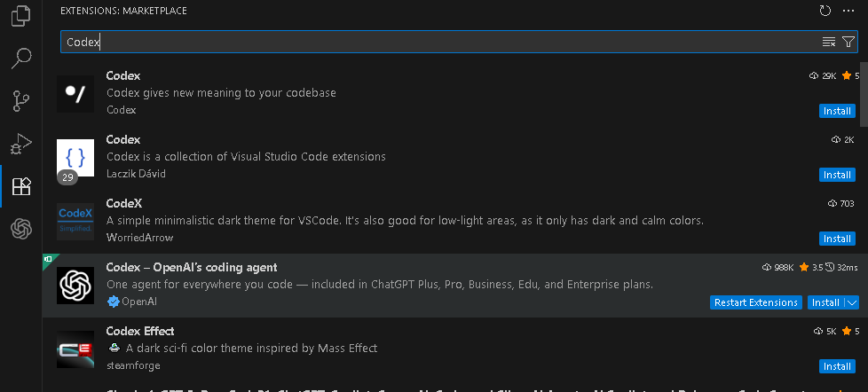868x392 pixels.
Task: Clear the extensions search results
Action: click(x=829, y=42)
